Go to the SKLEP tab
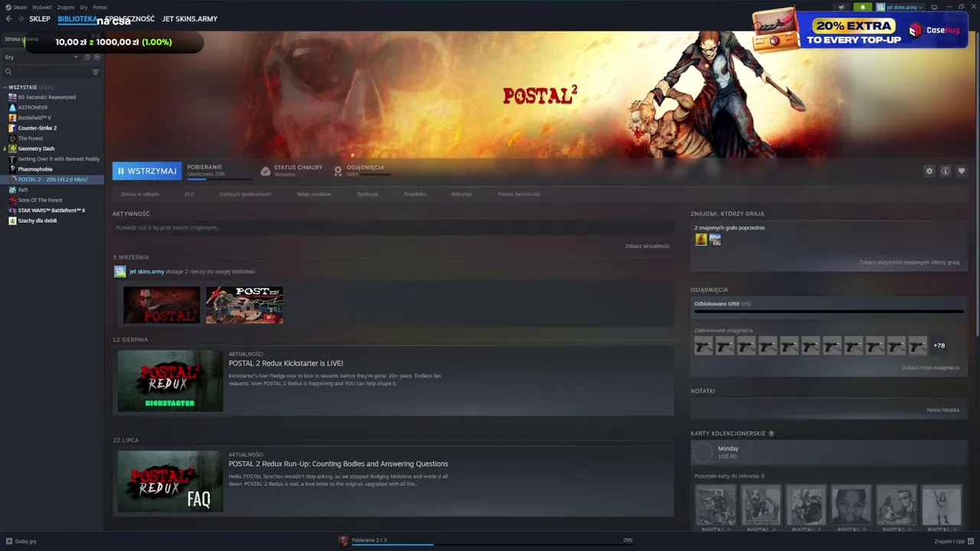 (40, 19)
